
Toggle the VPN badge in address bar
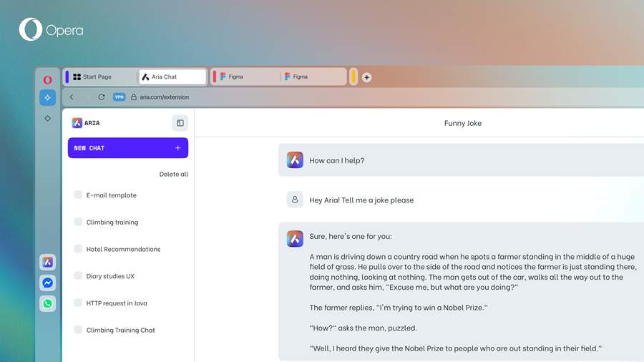point(119,97)
